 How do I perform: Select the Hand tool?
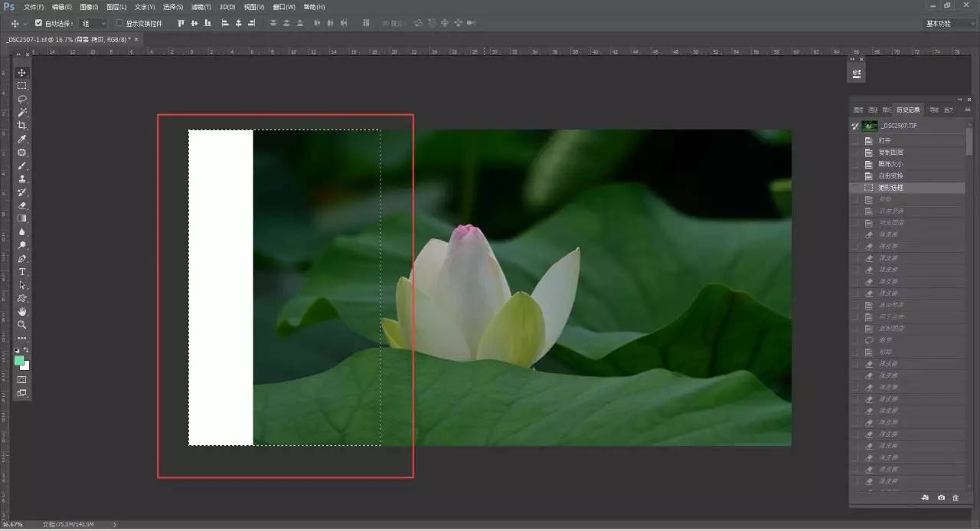point(22,312)
